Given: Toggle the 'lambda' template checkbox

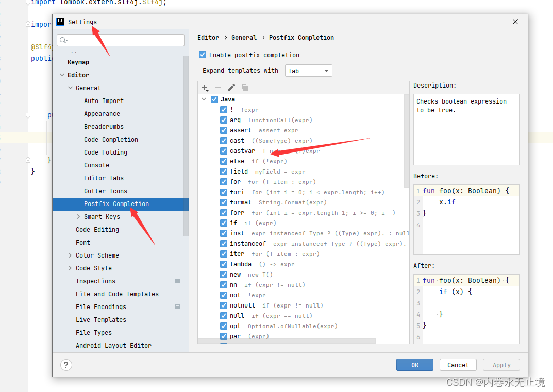Looking at the screenshot, I should tap(224, 264).
